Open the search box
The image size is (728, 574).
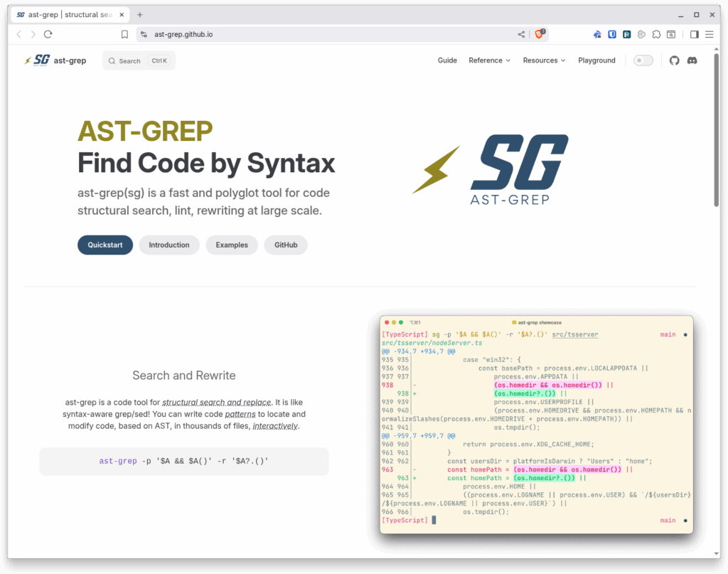point(139,61)
